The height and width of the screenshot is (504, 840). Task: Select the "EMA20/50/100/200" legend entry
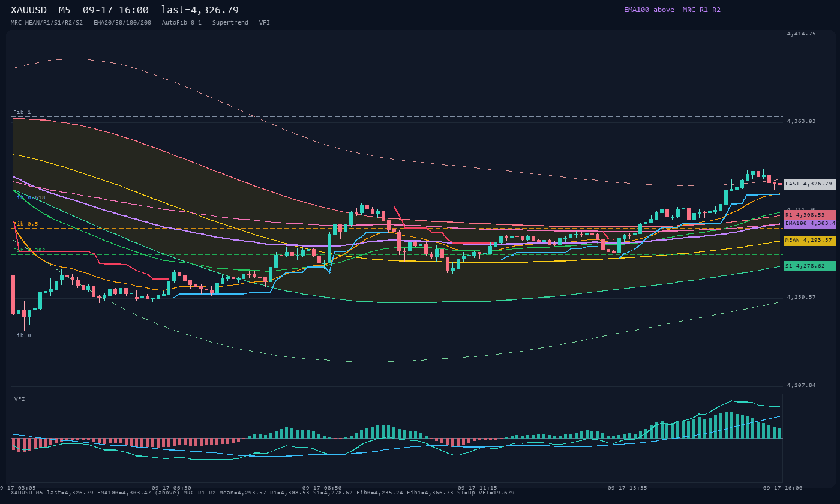[122, 23]
